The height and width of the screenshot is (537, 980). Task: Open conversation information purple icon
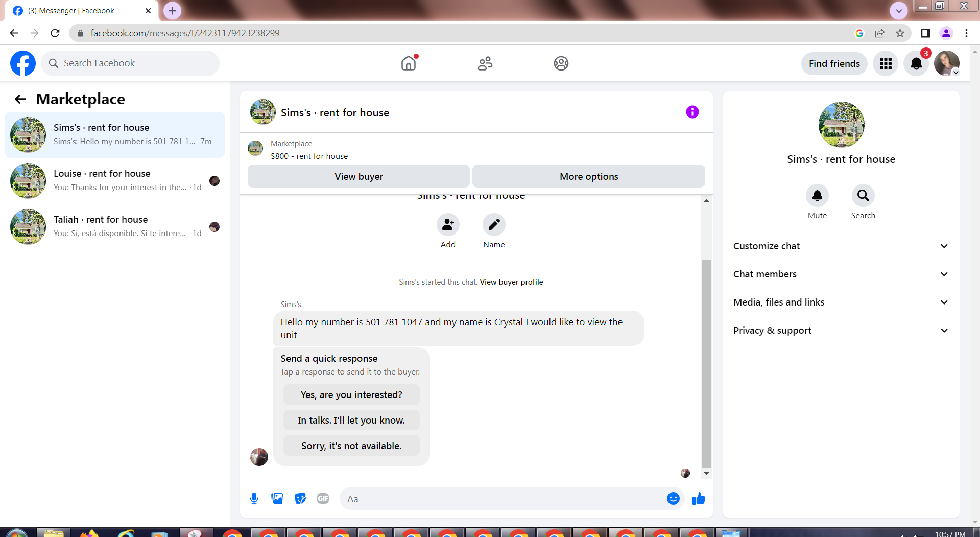click(x=692, y=112)
